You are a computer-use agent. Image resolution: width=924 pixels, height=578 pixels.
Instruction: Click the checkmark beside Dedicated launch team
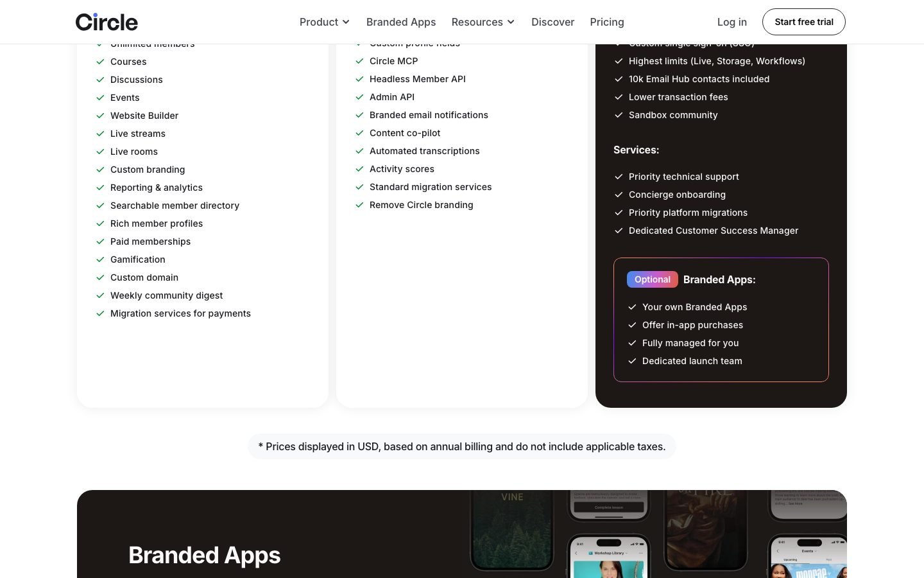tap(632, 361)
